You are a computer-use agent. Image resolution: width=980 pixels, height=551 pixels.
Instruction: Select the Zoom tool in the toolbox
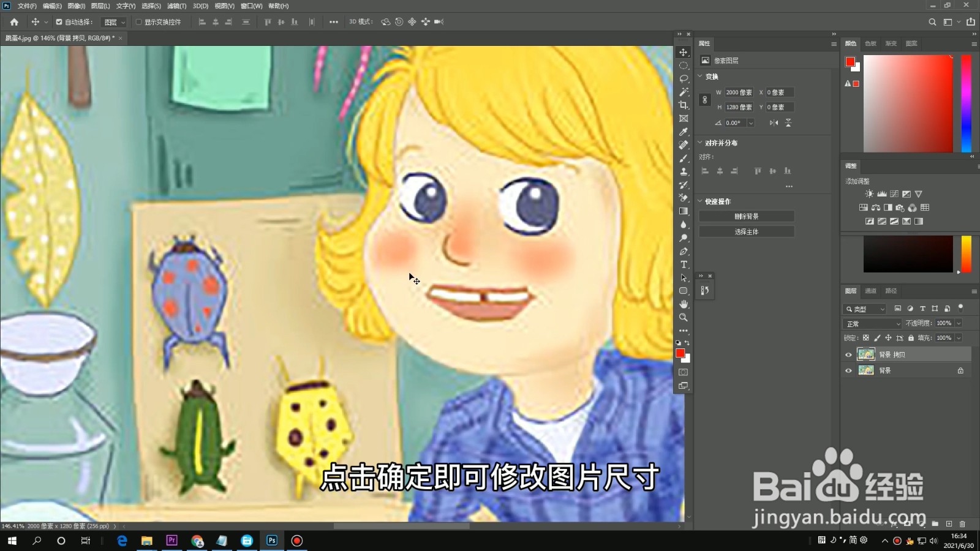(x=684, y=318)
